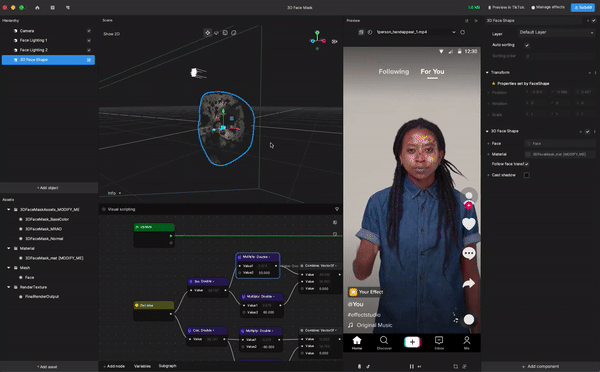Enable the Cast shadow checkbox
This screenshot has height=372, width=600.
tap(527, 175)
